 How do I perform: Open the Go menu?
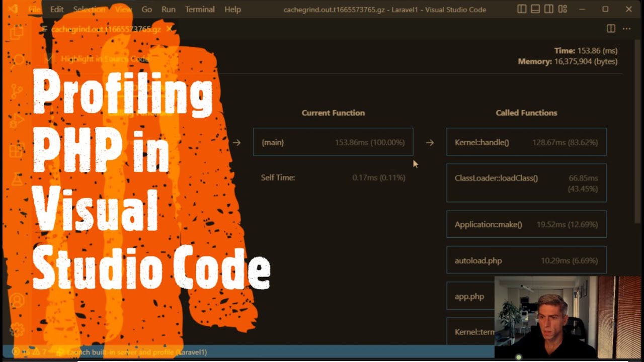[146, 9]
